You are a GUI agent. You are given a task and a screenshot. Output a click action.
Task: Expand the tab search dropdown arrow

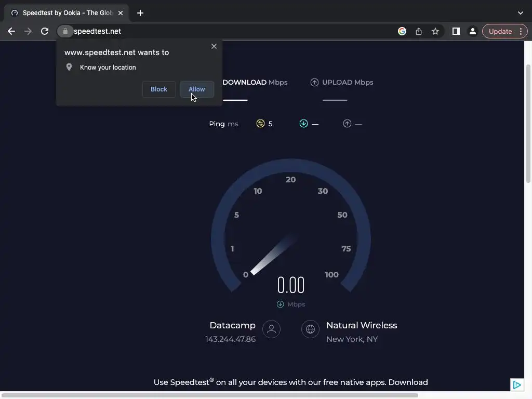[x=521, y=13]
